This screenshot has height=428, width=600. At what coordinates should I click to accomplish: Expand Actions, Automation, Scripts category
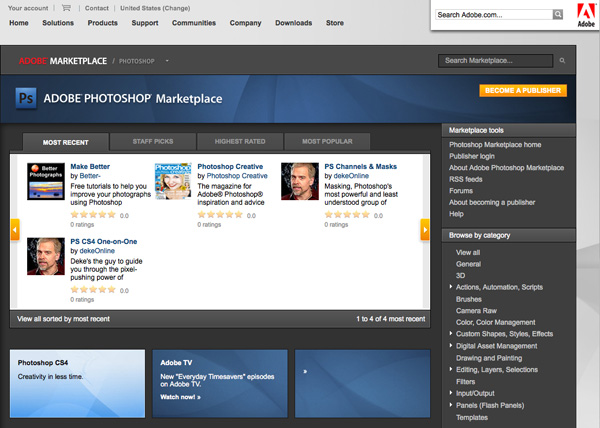coord(450,287)
